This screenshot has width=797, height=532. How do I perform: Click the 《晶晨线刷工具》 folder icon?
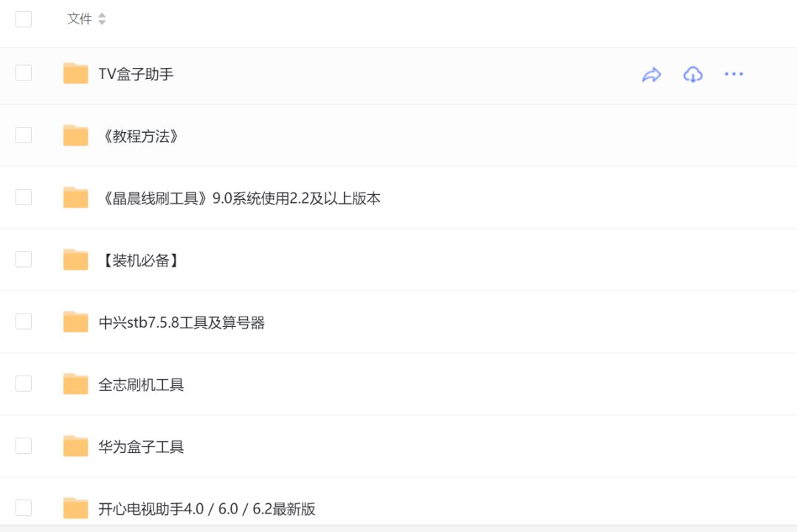point(76,197)
